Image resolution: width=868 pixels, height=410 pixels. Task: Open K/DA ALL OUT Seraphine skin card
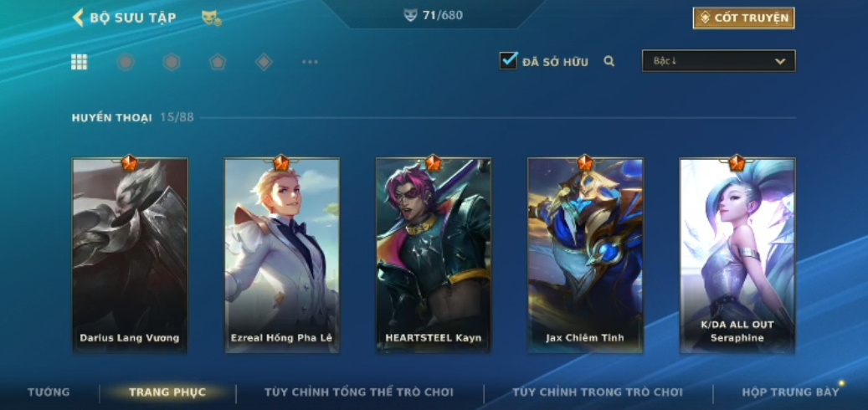point(737,256)
